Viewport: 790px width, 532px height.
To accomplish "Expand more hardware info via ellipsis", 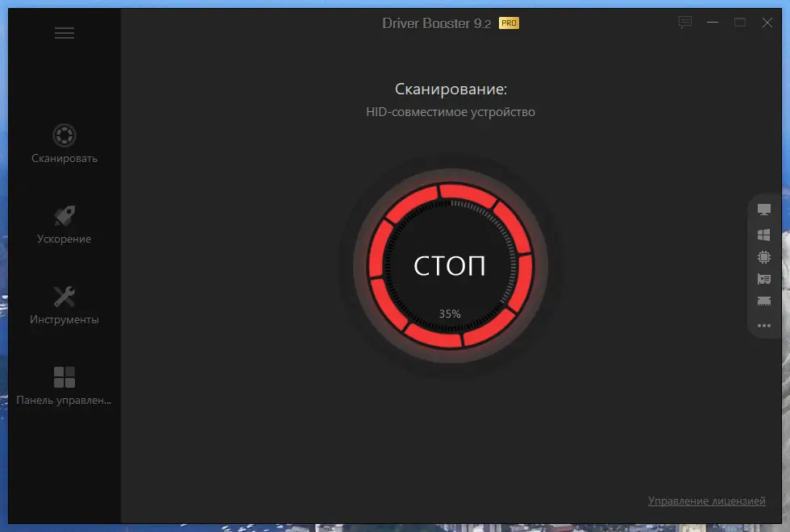I will pos(763,326).
